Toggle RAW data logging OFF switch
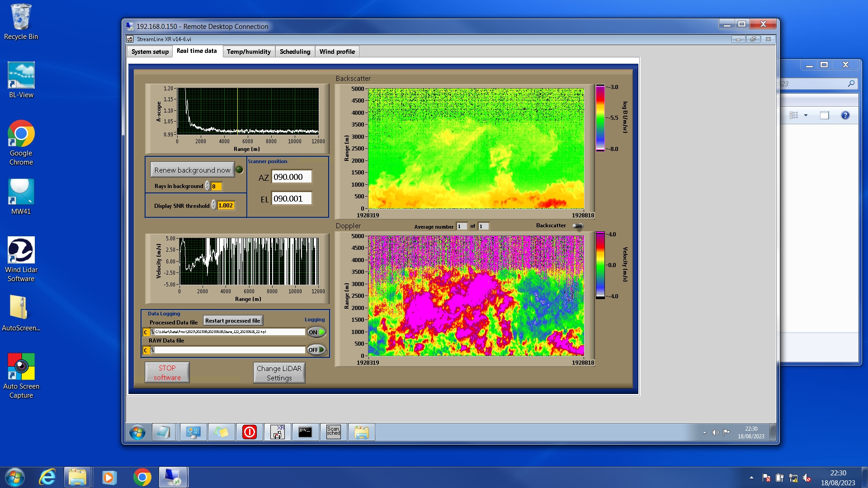868x488 pixels. coord(316,350)
